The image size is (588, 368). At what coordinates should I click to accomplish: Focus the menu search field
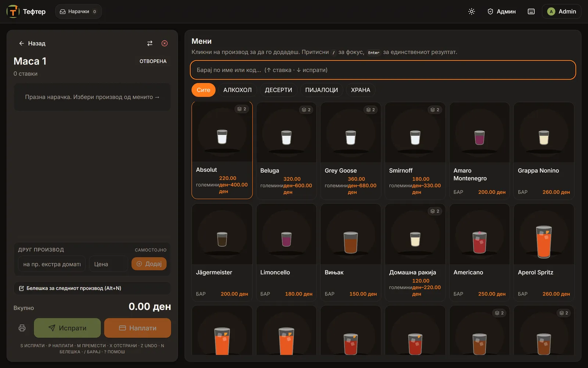pyautogui.click(x=383, y=70)
